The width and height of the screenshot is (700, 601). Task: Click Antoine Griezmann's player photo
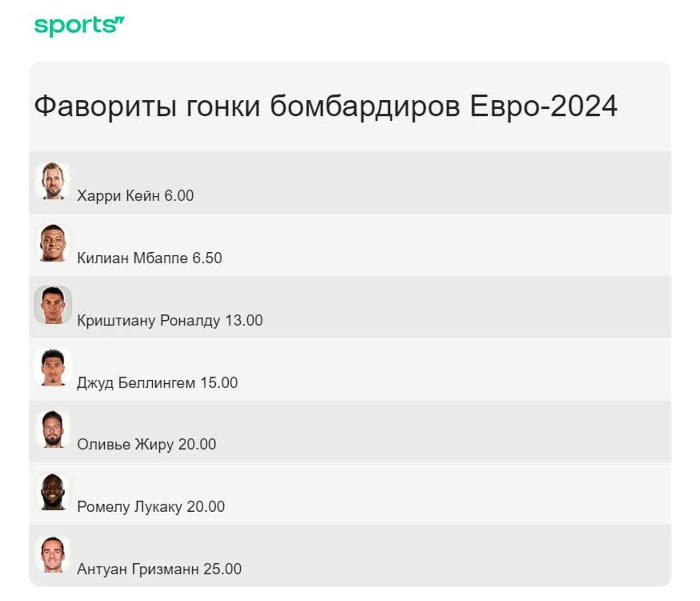pos(53,554)
